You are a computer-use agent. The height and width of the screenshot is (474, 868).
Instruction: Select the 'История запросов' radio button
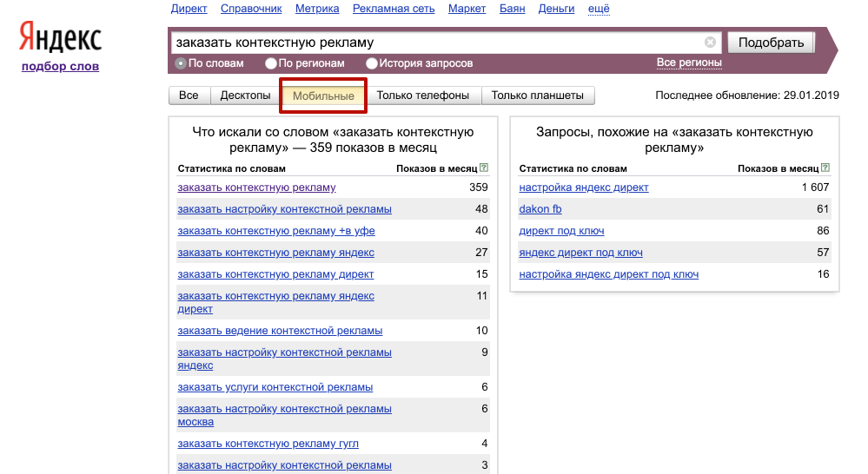[x=372, y=63]
